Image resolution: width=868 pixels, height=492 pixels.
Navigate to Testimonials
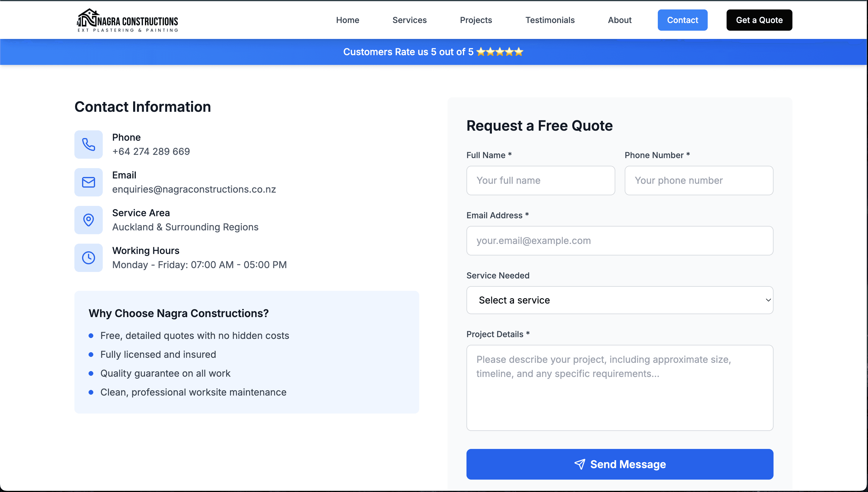point(550,20)
